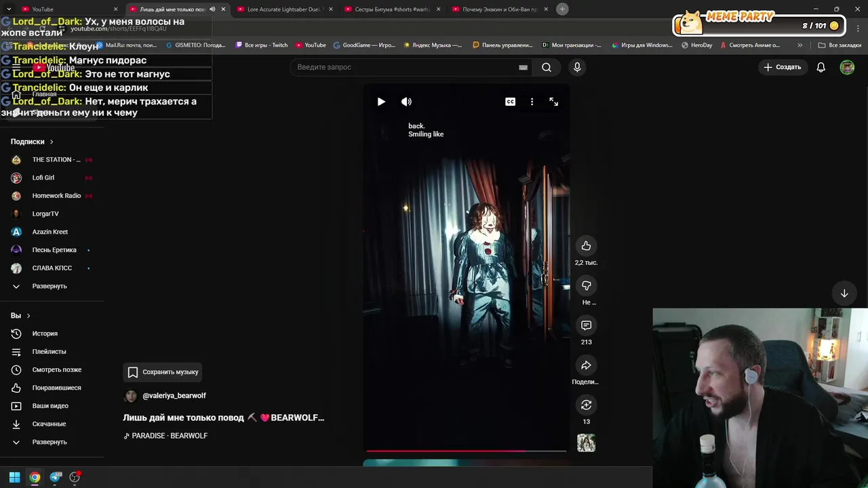Open OBS Studio from the taskbar
Viewport: 868px width, 488px height.
point(75,477)
